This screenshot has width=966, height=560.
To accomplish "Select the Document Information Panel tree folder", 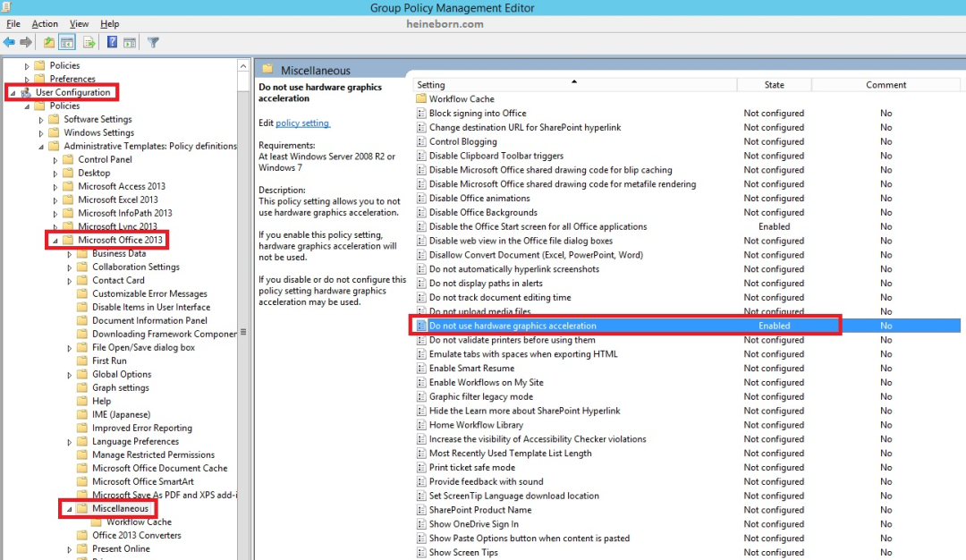I will [x=149, y=320].
